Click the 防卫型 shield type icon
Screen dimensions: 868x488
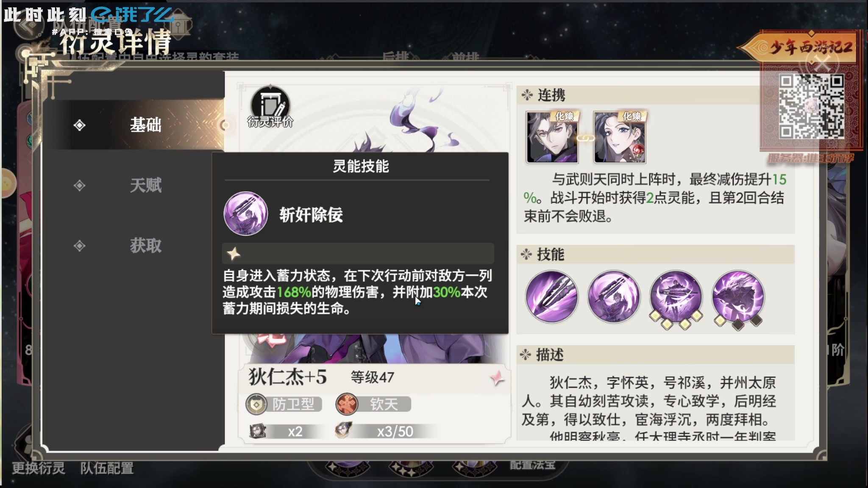coord(256,404)
